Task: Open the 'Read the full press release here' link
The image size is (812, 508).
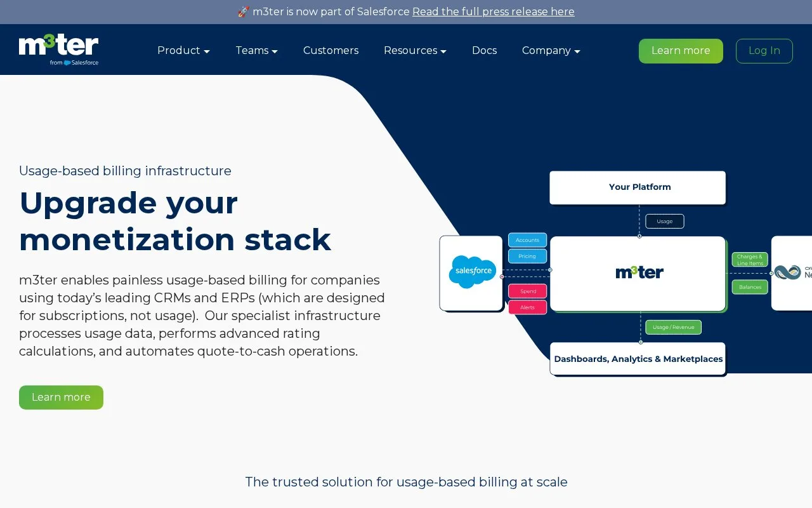Action: [494, 12]
